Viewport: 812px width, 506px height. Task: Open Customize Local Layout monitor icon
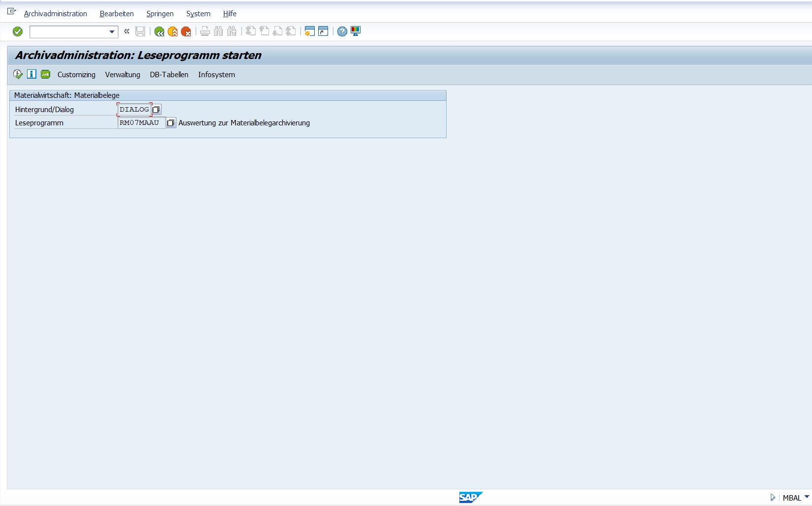tap(356, 31)
